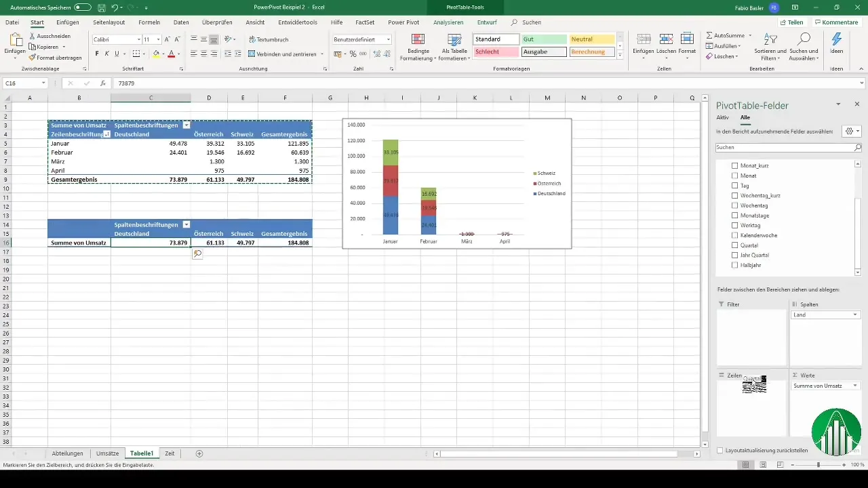868x488 pixels.
Task: Apply the red font color
Action: pos(171,54)
